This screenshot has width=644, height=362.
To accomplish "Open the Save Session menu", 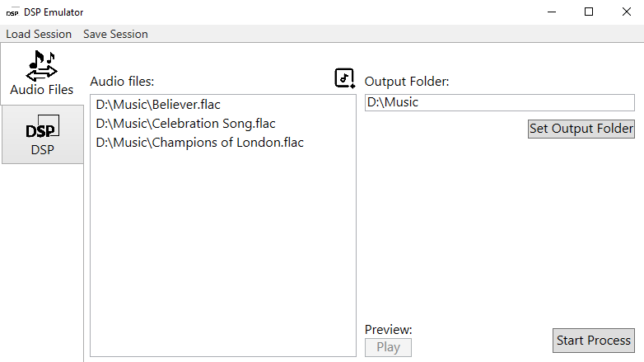I will coord(115,34).
